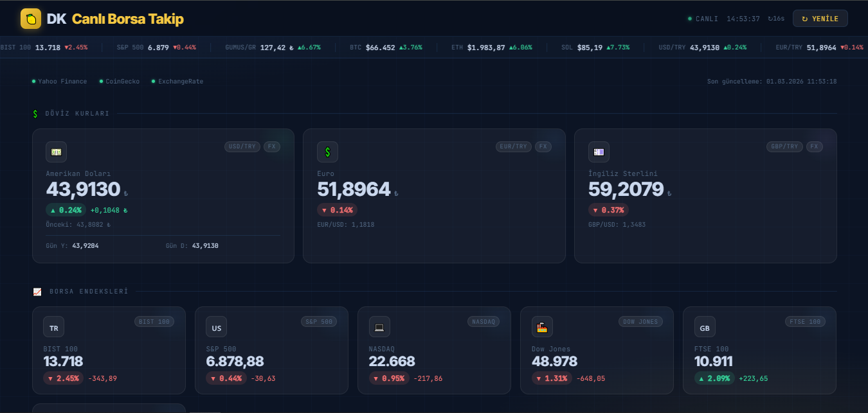Screen dimensions: 868x413
Task: Click USD/TRY 43,9130 in ticker strip
Action: (x=703, y=48)
